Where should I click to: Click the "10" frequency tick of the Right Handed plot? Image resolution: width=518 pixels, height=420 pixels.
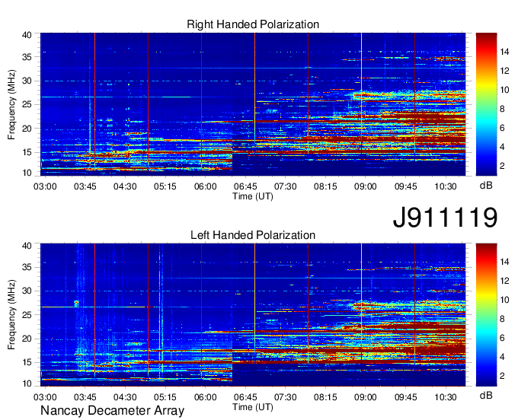click(x=27, y=173)
